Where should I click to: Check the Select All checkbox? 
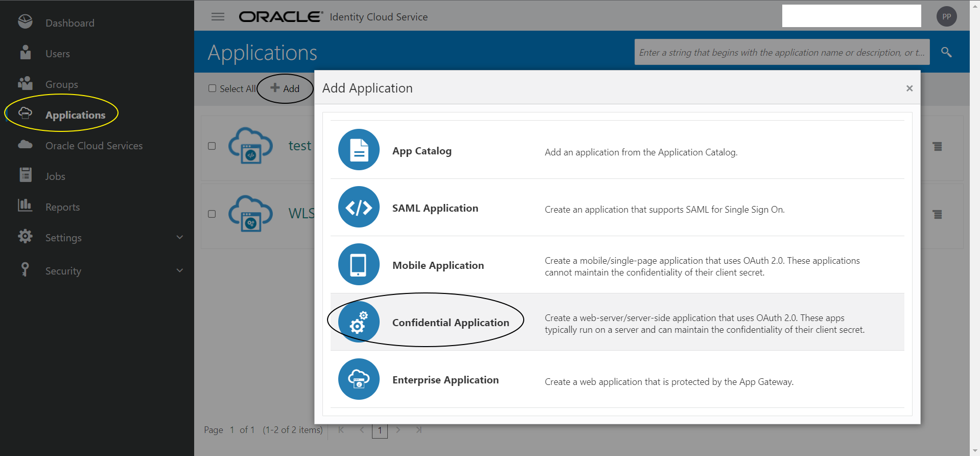pos(213,88)
